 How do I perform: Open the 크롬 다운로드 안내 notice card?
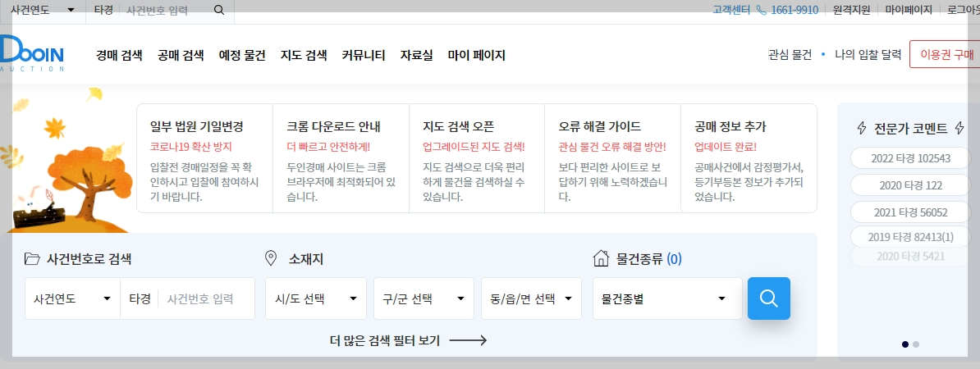click(341, 158)
